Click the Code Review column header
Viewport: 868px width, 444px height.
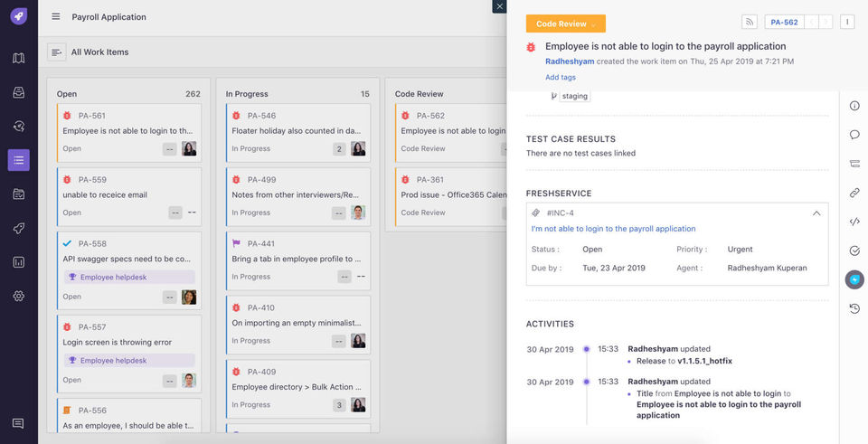[419, 94]
